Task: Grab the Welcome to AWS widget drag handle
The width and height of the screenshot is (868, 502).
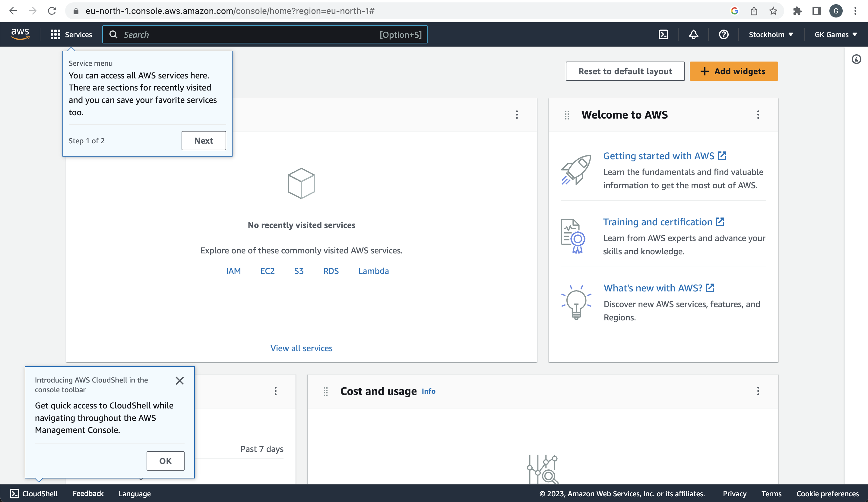Action: [567, 115]
